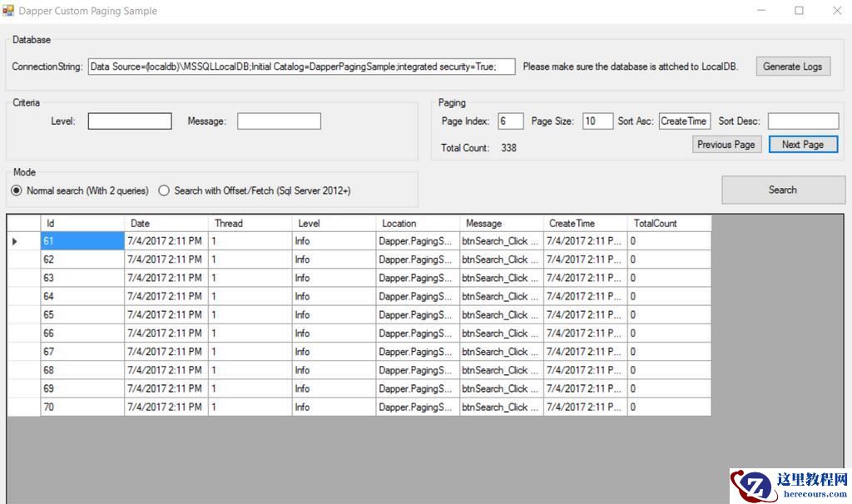Image resolution: width=852 pixels, height=504 pixels.
Task: Click the empty Sort Desc field
Action: click(803, 121)
